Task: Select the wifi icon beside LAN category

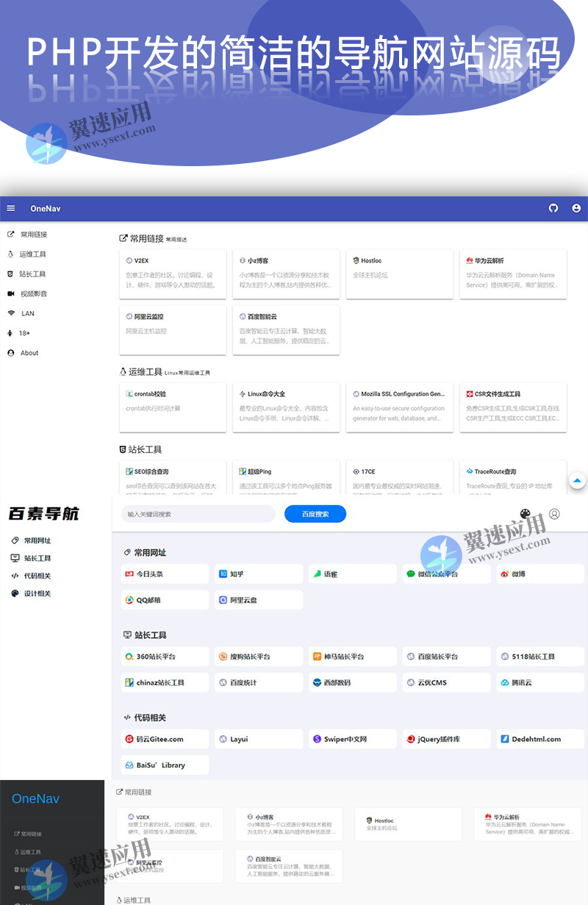Action: (x=10, y=313)
